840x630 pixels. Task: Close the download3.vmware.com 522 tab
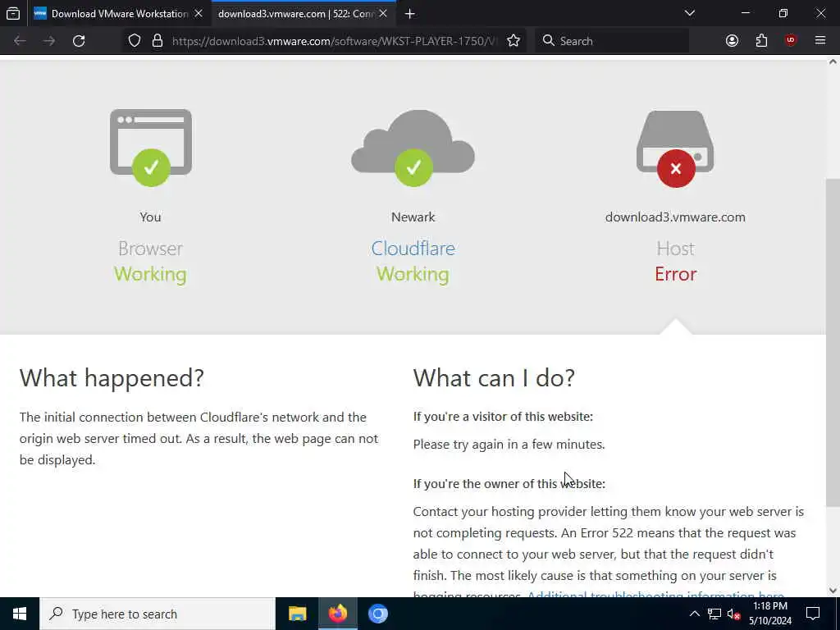pyautogui.click(x=383, y=13)
